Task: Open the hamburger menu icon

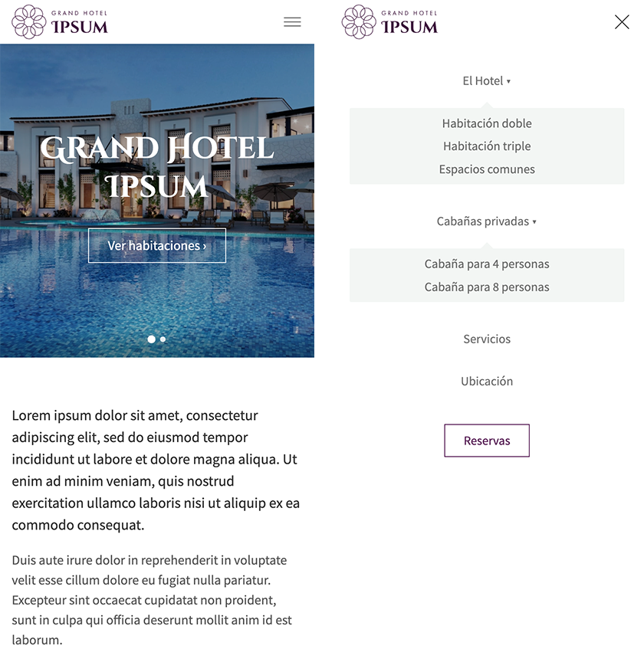Action: tap(292, 22)
